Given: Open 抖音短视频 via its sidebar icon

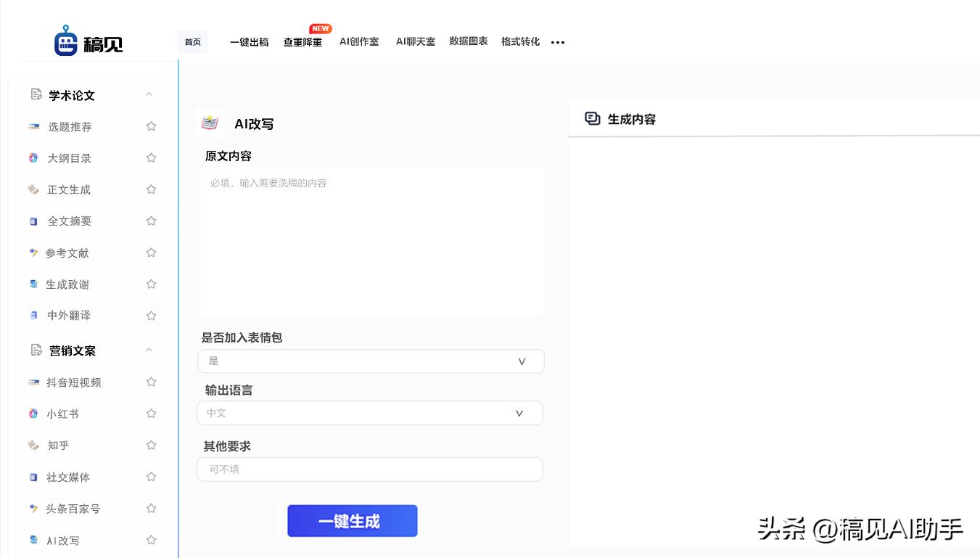Looking at the screenshot, I should (33, 381).
